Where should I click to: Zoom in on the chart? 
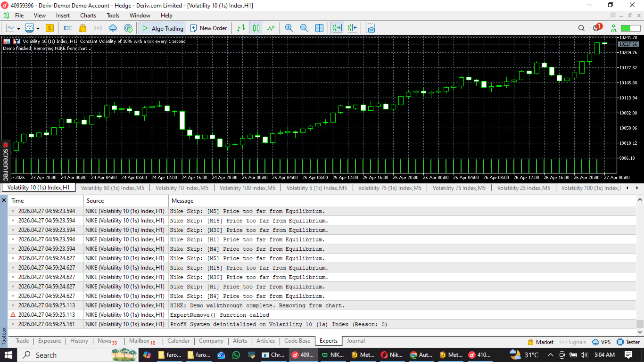point(289,28)
